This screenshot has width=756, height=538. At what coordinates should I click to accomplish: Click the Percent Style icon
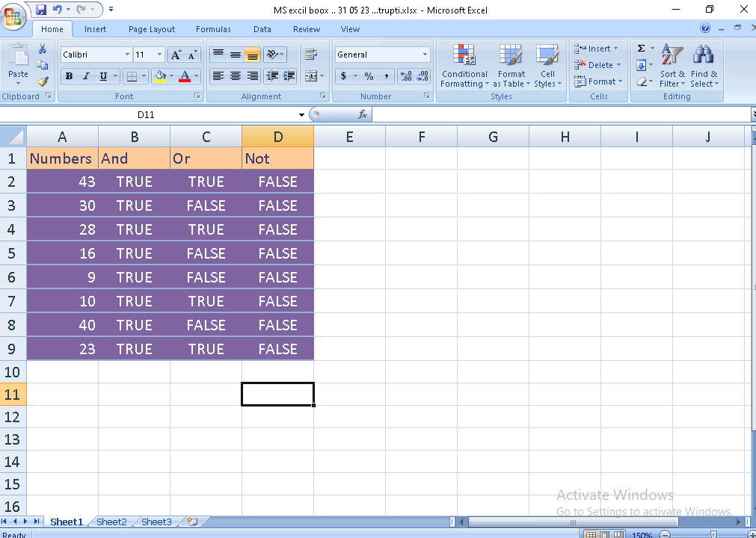(369, 76)
